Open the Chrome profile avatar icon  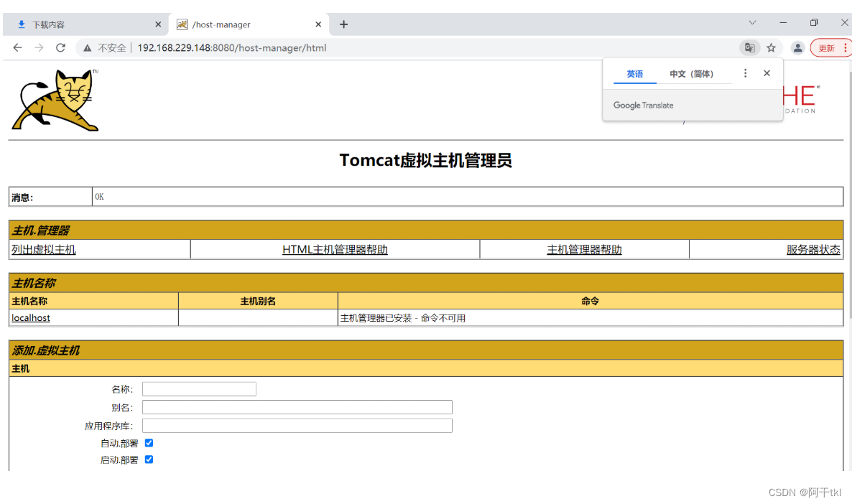point(797,47)
